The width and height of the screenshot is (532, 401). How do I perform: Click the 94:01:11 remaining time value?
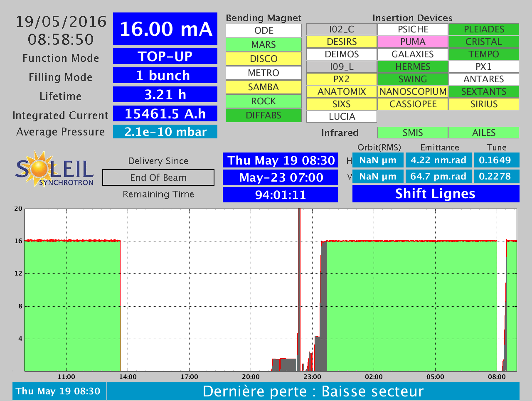pos(281,194)
